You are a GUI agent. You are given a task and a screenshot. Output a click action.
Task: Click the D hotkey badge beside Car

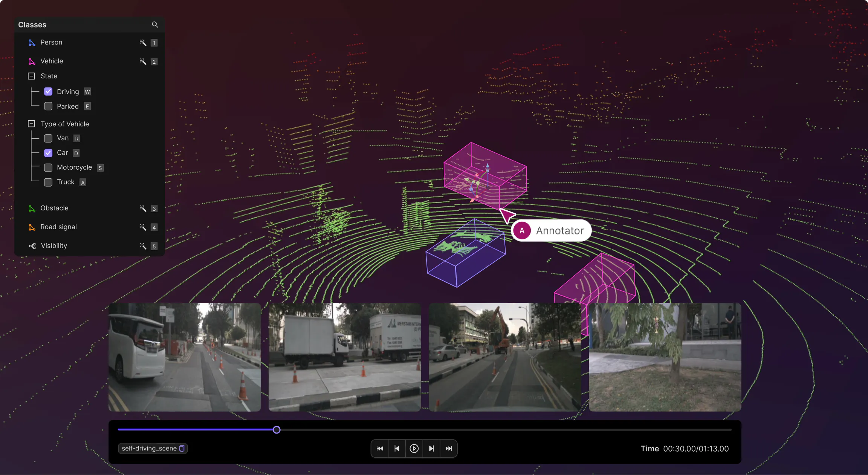[76, 153]
